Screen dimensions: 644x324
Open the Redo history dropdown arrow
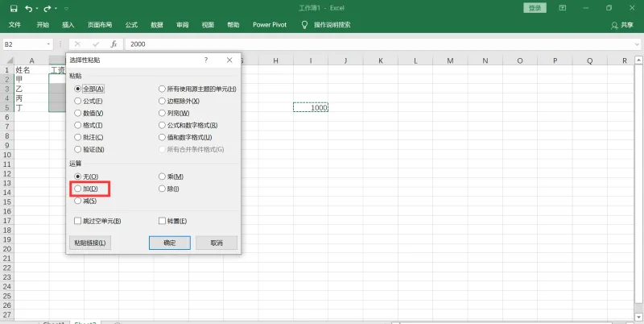pyautogui.click(x=56, y=9)
